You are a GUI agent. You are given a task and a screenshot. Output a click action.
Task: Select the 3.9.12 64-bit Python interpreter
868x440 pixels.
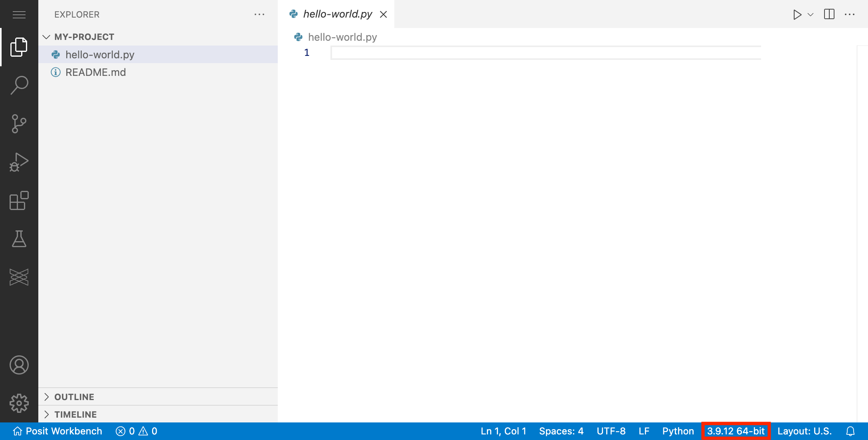736,431
